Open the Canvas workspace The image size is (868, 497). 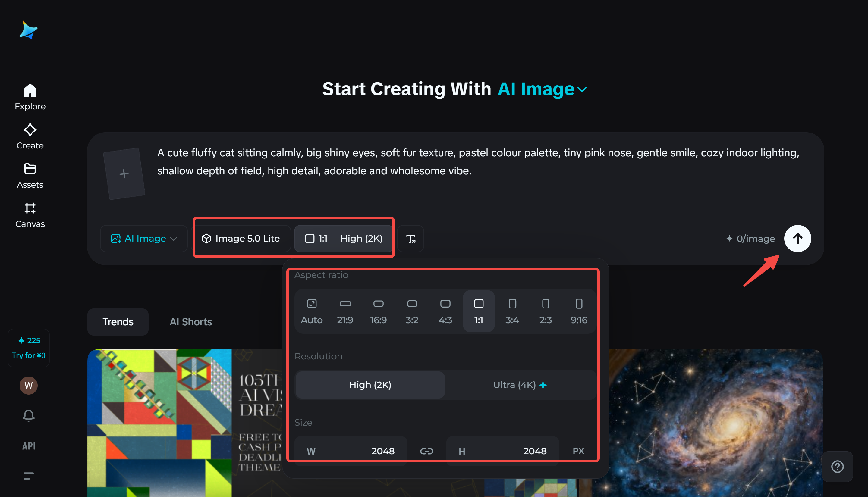click(30, 215)
